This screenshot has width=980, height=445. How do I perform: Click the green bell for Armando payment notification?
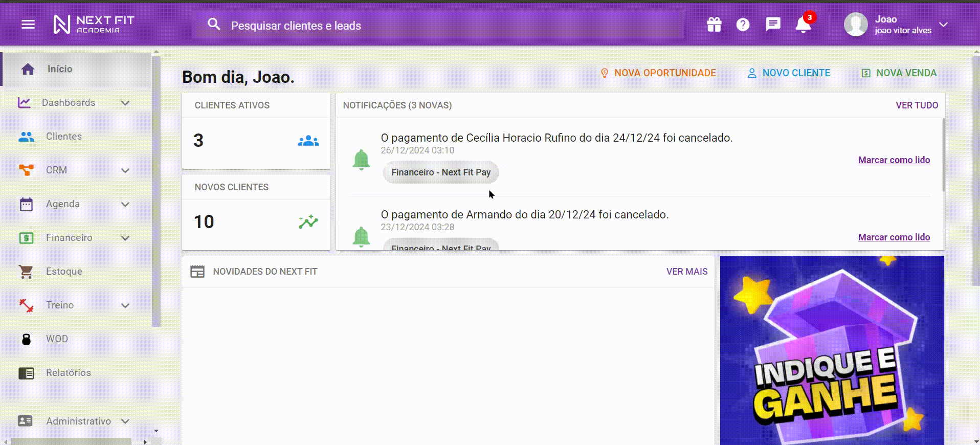coord(361,237)
